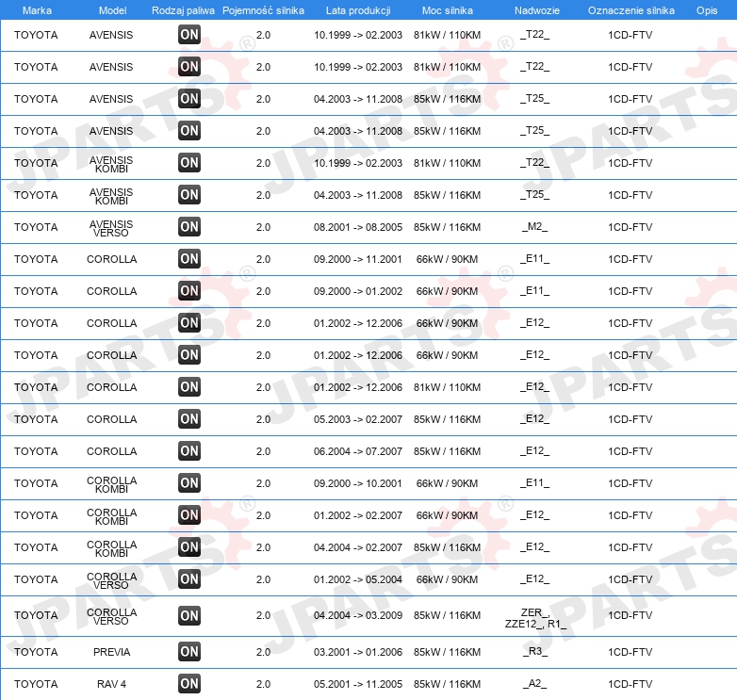Select ON badge for Avensis Kombi _T22_ row
The width and height of the screenshot is (737, 700).
tap(189, 163)
